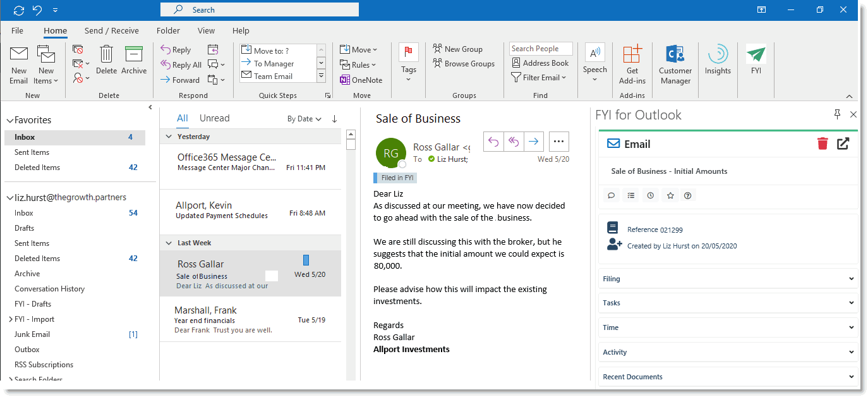Switch to the Send / Receive tab
The height and width of the screenshot is (397, 868).
112,30
